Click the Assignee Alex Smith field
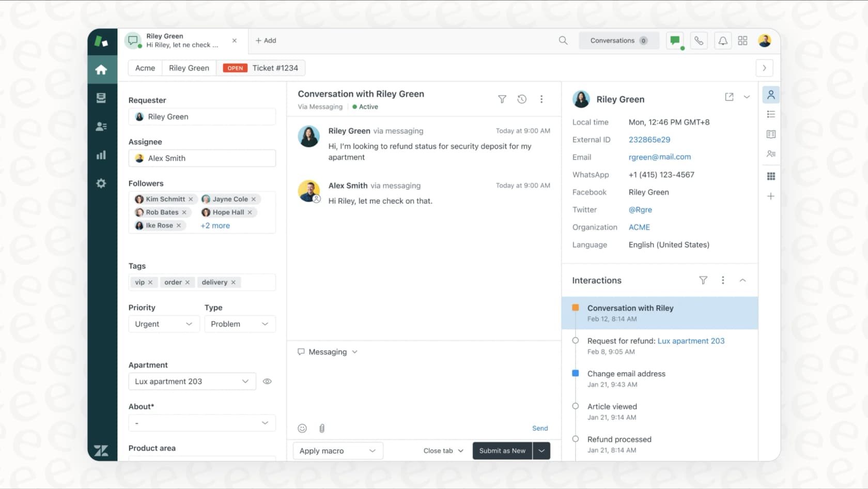The width and height of the screenshot is (868, 489). tap(202, 158)
